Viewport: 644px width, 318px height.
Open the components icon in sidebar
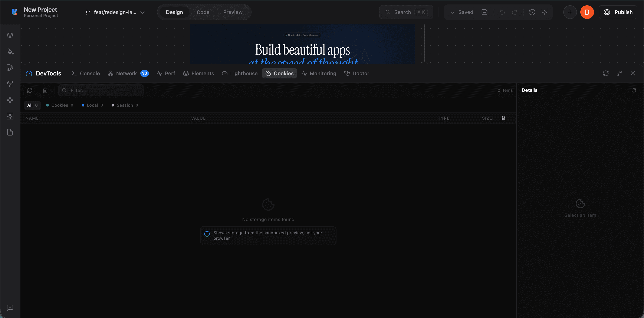[x=10, y=100]
